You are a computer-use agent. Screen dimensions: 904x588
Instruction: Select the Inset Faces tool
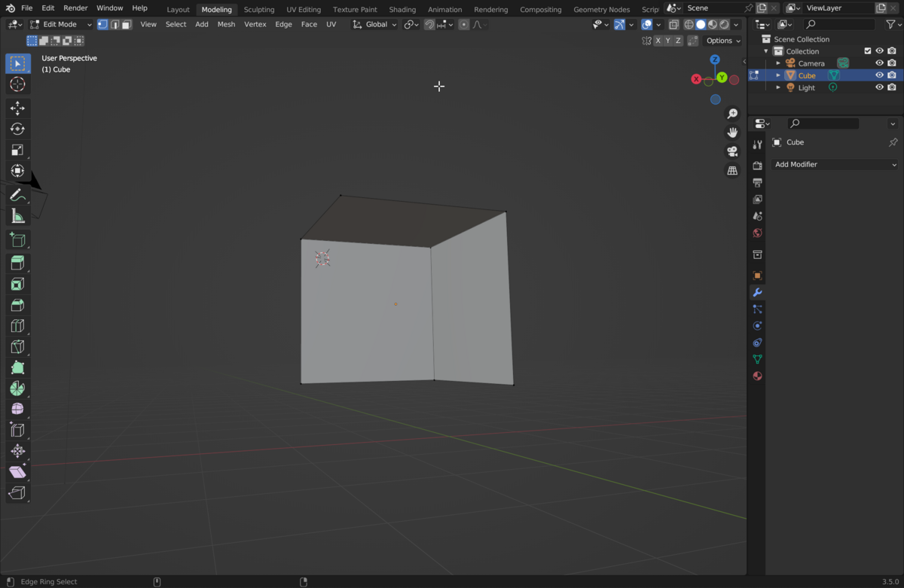coord(17,284)
